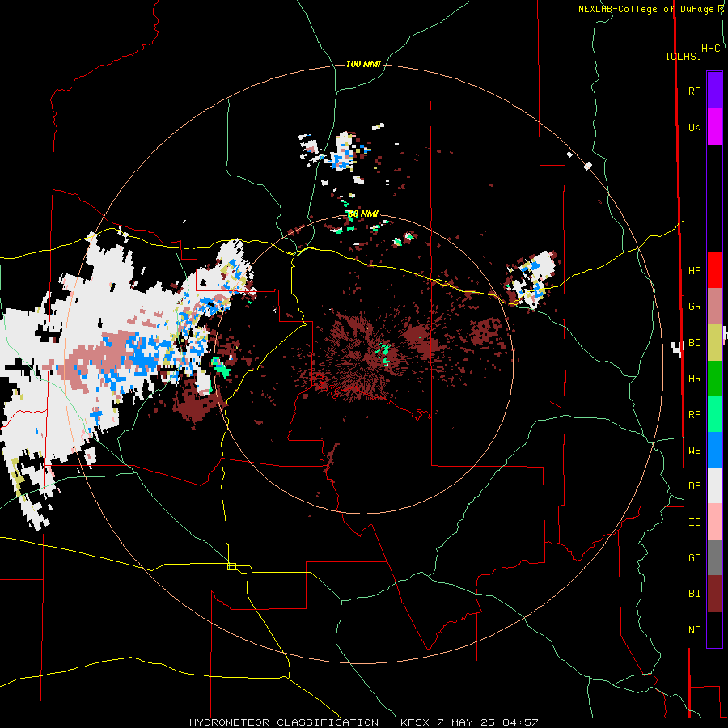Click the magenta UK legend color swatch
Viewport: 728px width, 728px height.
[714, 127]
